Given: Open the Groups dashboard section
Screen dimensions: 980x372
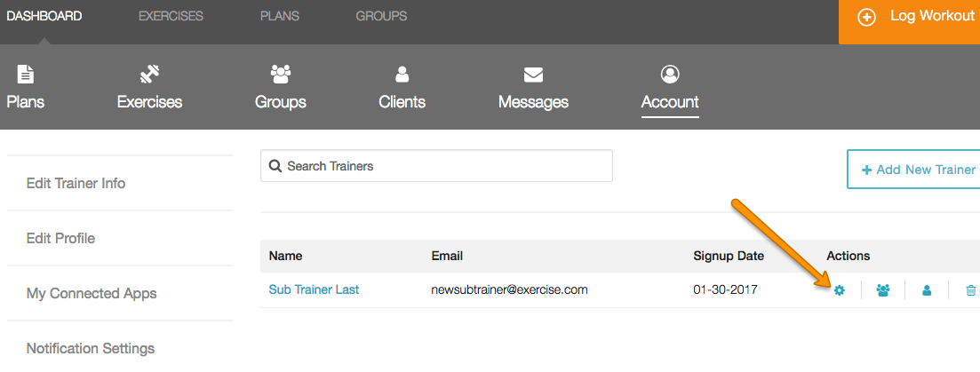Looking at the screenshot, I should (281, 87).
